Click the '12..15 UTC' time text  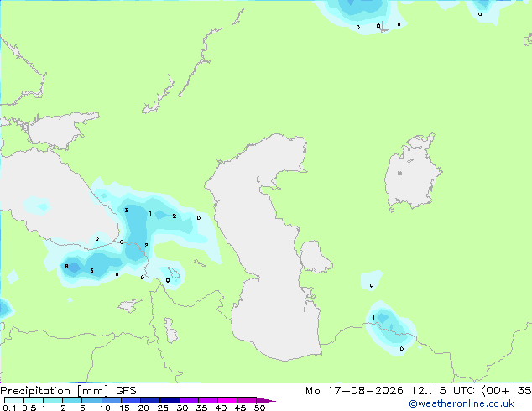pyautogui.click(x=442, y=391)
